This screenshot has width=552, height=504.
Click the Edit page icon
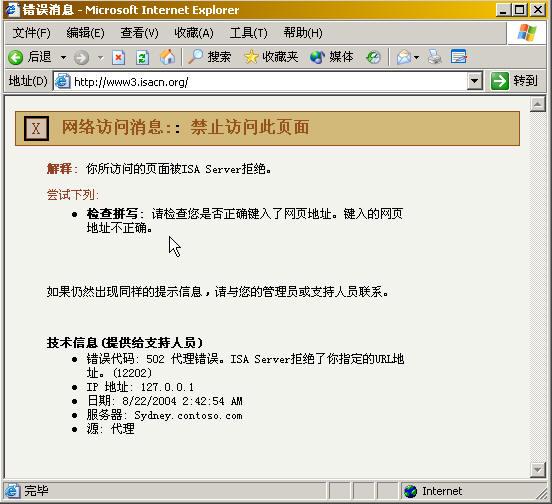[459, 57]
